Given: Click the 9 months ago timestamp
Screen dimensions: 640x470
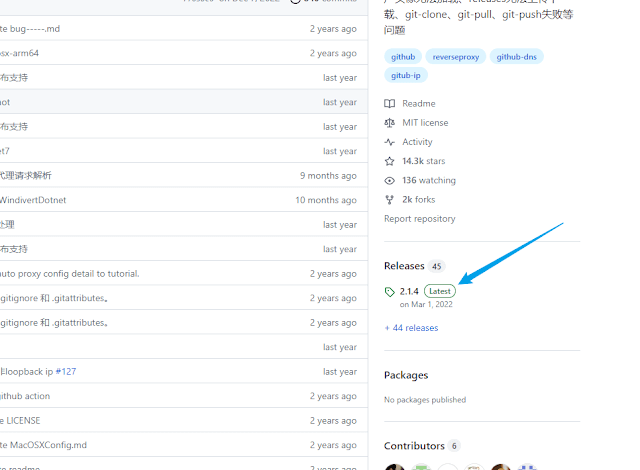Looking at the screenshot, I should pos(328,176).
